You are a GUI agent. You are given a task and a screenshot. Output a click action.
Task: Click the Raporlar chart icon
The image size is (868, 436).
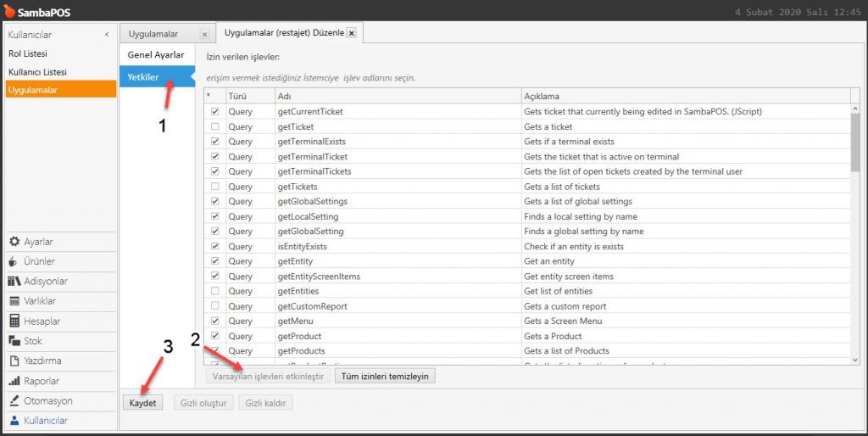point(14,381)
